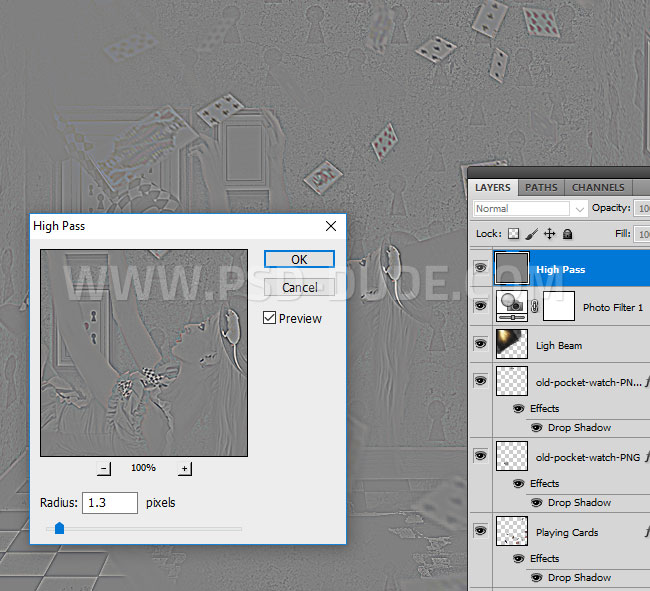The width and height of the screenshot is (650, 591).
Task: Hide the old-pocket-watch-PN... layer
Action: tap(480, 380)
